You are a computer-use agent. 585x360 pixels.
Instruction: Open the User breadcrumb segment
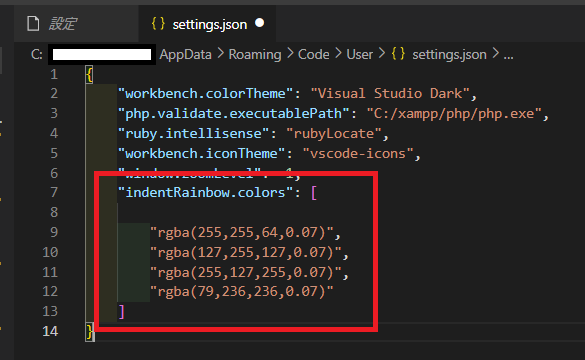click(x=360, y=55)
